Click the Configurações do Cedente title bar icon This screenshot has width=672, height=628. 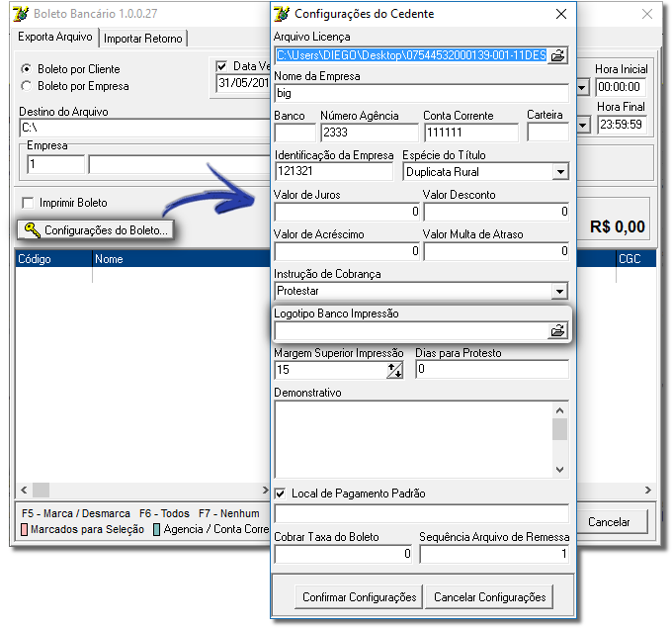tap(281, 14)
